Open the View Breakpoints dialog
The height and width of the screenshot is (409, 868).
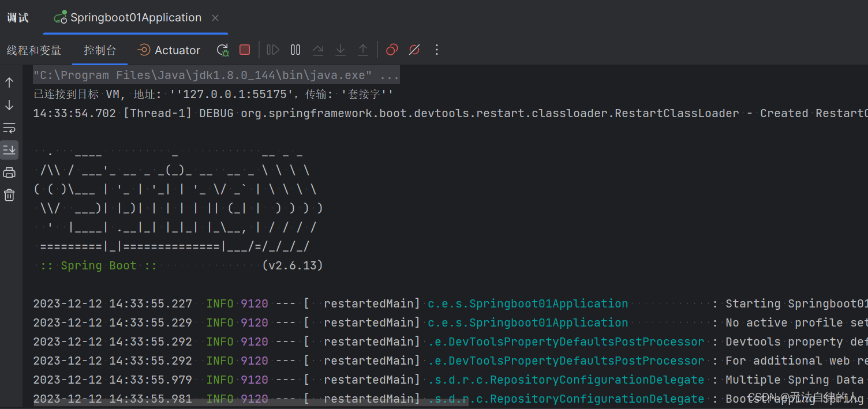pos(391,50)
